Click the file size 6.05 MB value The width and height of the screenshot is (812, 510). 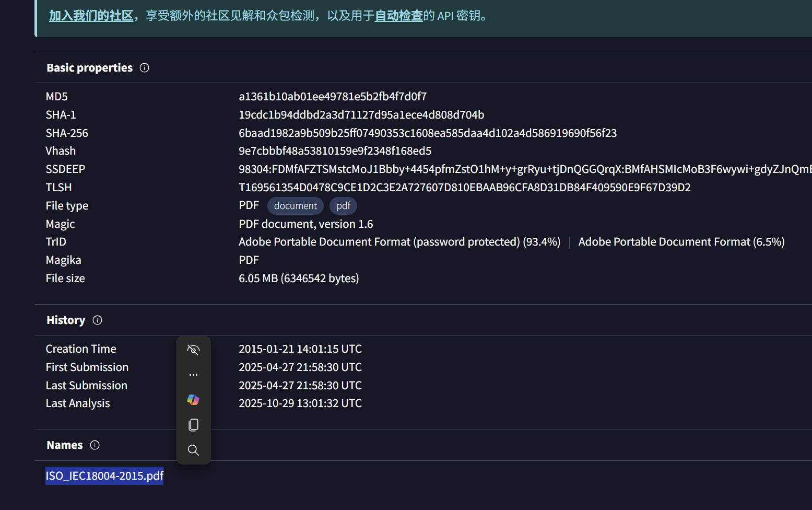pyautogui.click(x=299, y=279)
